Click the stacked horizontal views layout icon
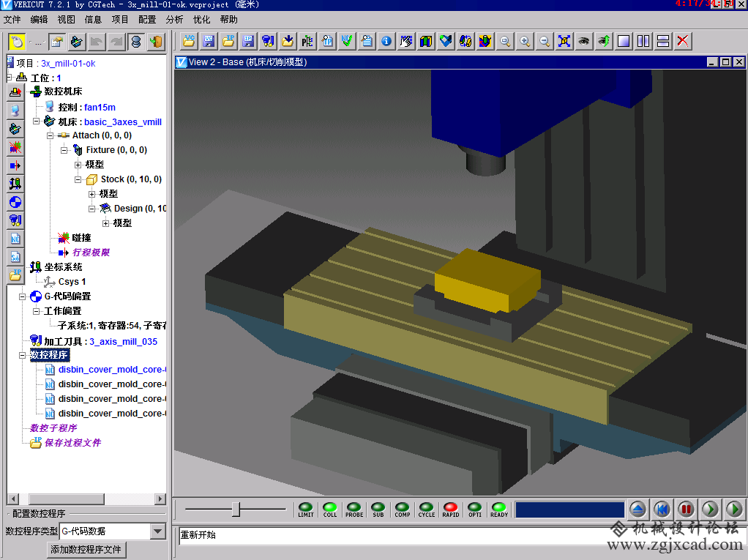This screenshot has width=748, height=560. [x=663, y=41]
